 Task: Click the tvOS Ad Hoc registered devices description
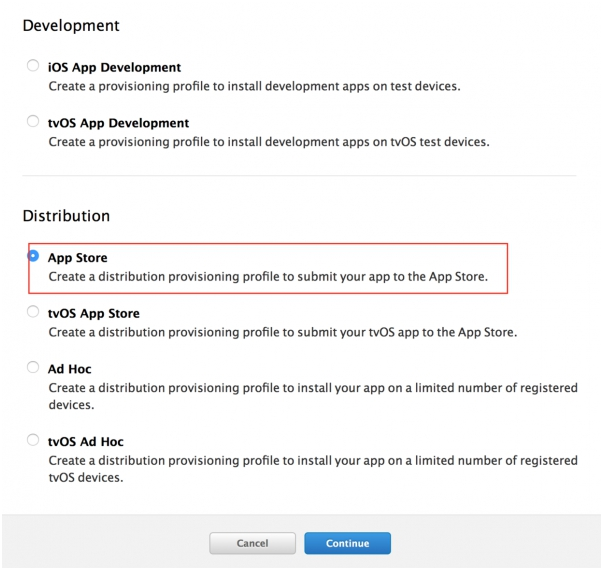[312, 469]
